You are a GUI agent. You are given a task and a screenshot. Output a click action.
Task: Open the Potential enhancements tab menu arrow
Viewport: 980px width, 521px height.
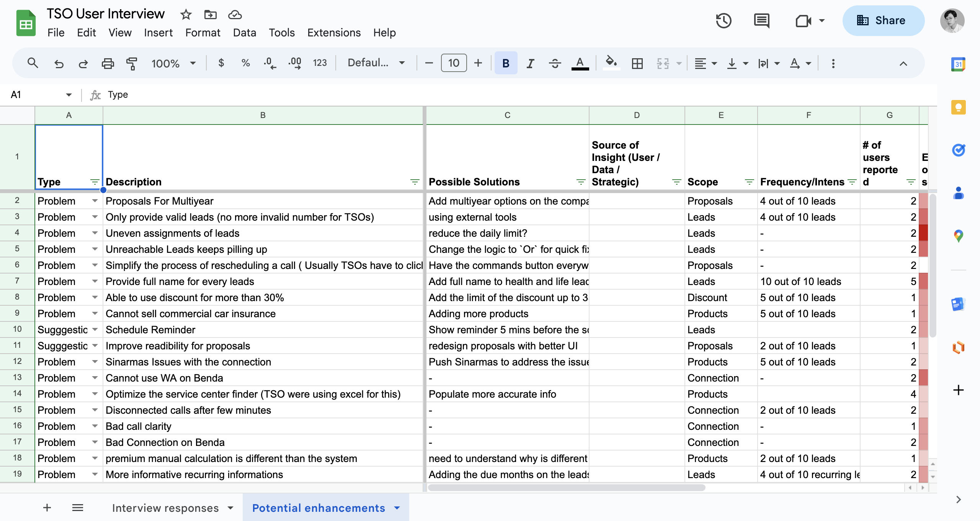pos(397,508)
